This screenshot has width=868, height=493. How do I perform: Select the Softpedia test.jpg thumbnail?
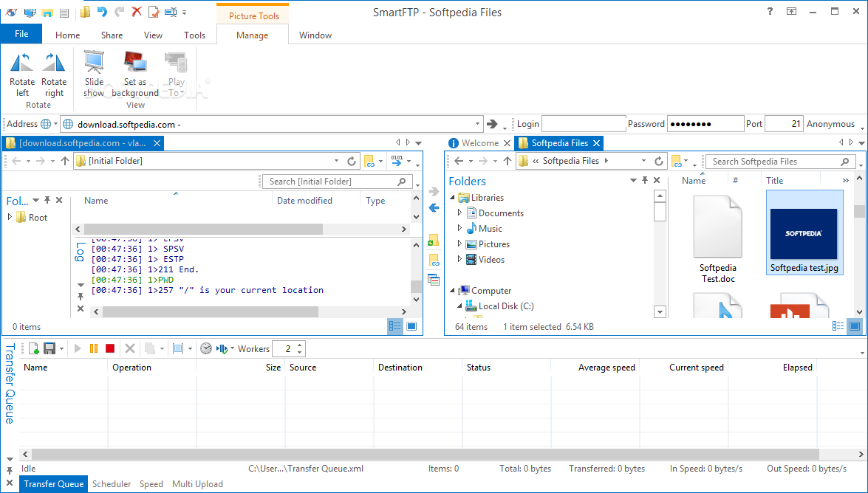(804, 233)
